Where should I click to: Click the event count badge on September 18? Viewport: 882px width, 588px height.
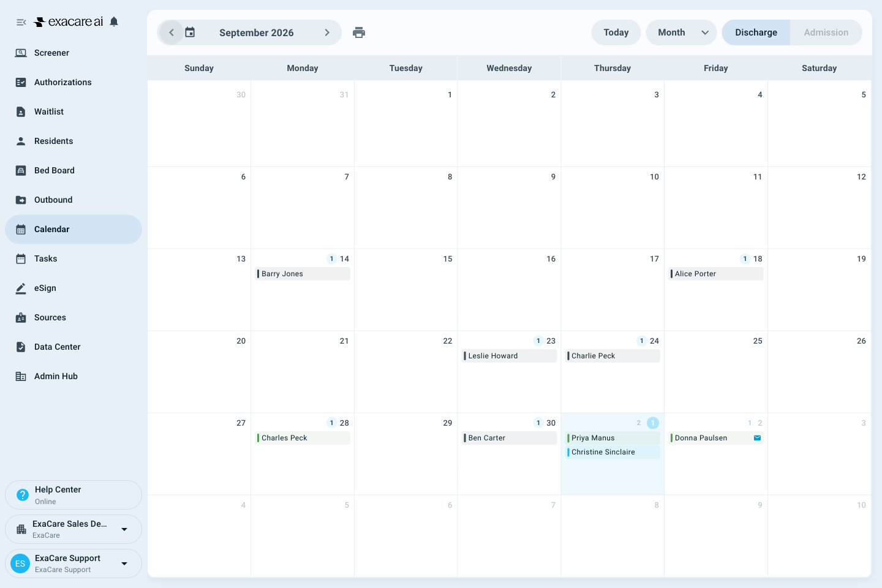(745, 259)
